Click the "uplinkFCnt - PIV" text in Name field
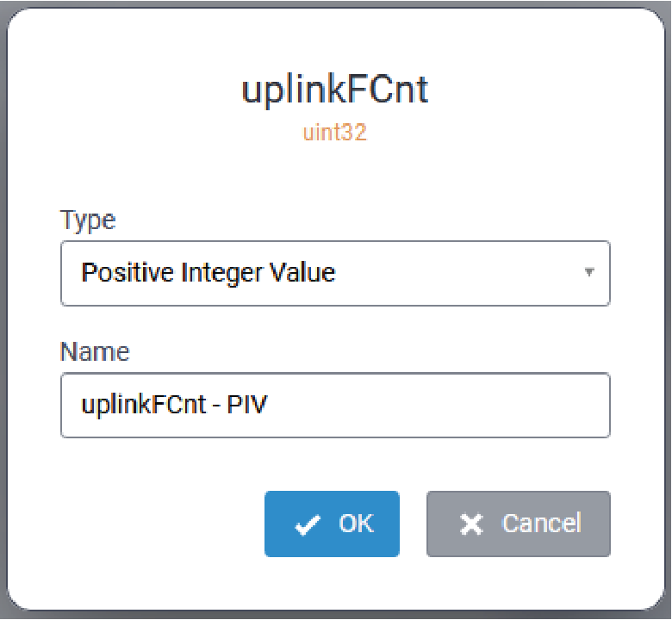The width and height of the screenshot is (672, 620). (x=174, y=405)
